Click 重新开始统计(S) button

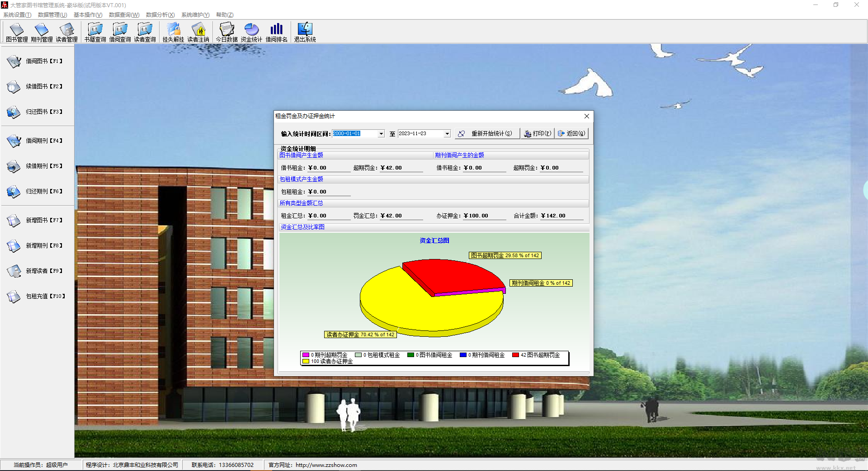click(x=487, y=134)
